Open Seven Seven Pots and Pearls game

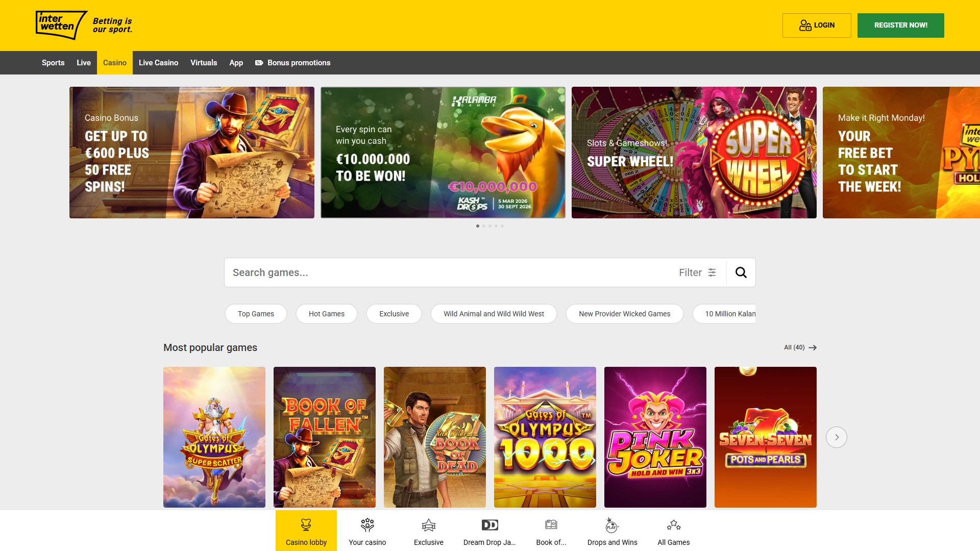coord(766,437)
